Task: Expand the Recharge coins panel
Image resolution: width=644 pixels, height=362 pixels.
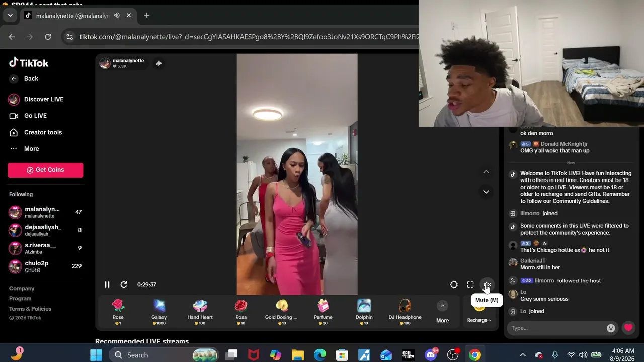Action: (x=479, y=320)
